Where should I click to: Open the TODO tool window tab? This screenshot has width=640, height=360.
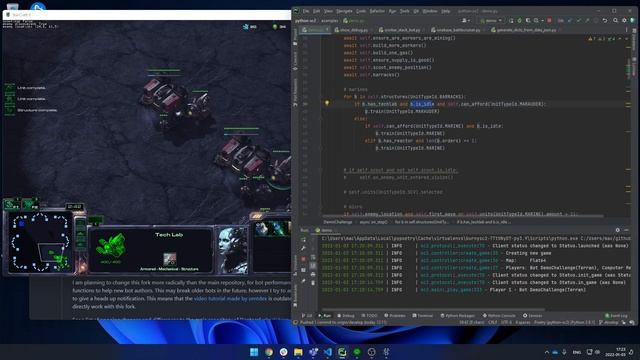point(369,316)
